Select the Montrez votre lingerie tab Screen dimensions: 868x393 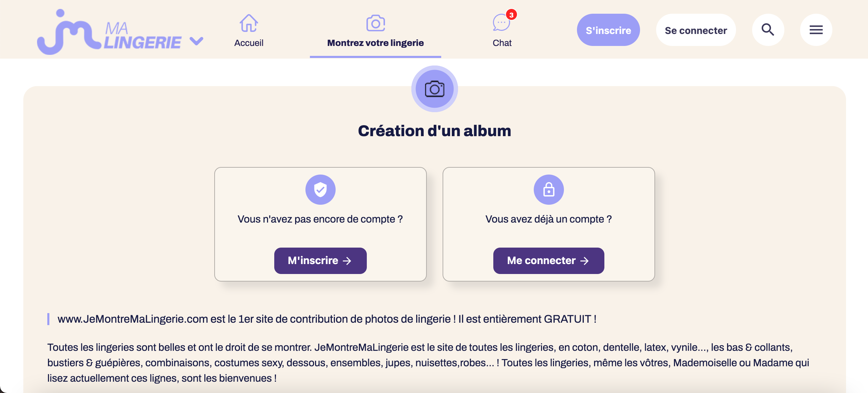pyautogui.click(x=375, y=43)
